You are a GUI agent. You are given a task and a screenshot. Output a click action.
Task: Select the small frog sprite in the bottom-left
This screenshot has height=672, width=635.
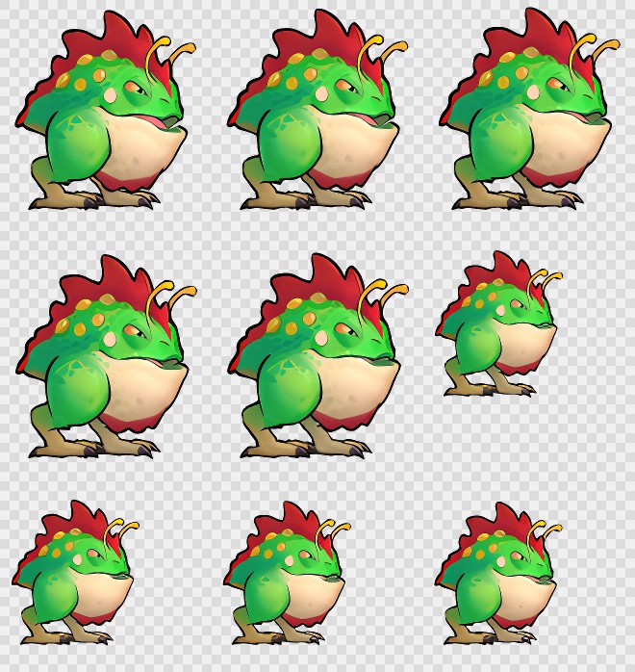pyautogui.click(x=76, y=573)
